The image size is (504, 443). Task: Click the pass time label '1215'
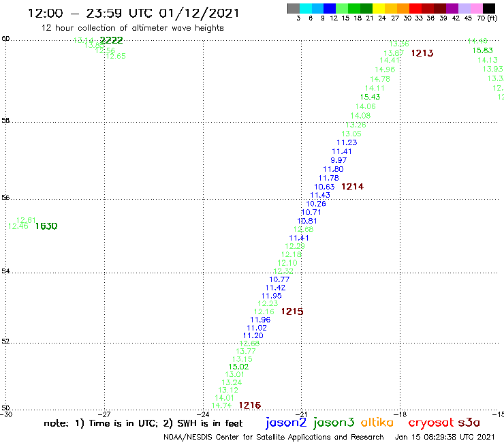tap(292, 311)
